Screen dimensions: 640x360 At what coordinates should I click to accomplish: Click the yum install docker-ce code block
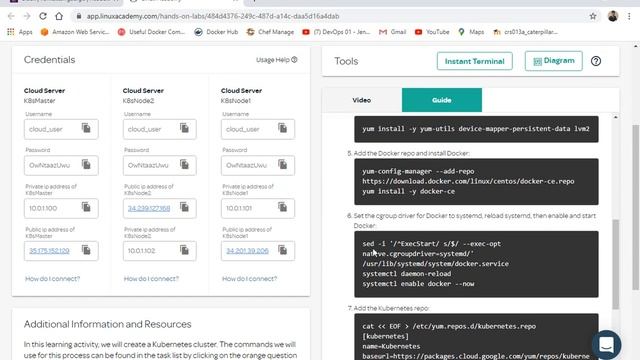[x=476, y=182]
